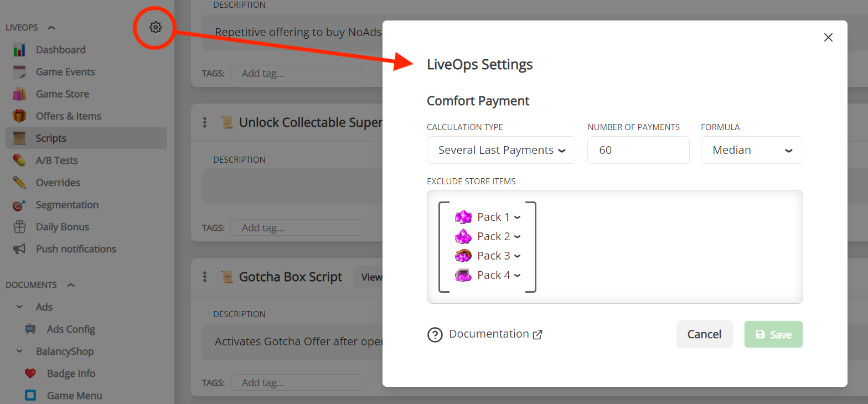Open the Pack 3 item dropdown
The height and width of the screenshot is (404, 868).
[517, 256]
